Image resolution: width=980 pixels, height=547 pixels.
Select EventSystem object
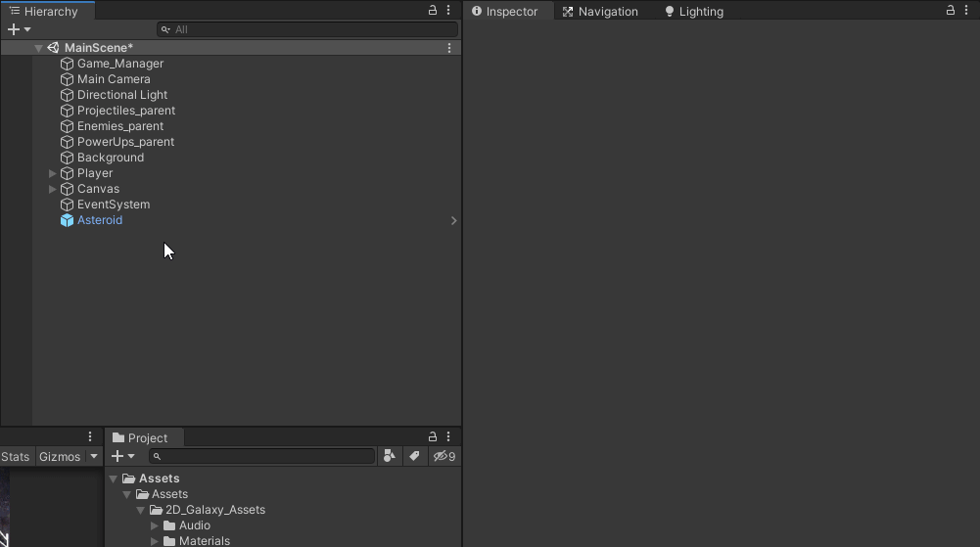click(x=114, y=205)
